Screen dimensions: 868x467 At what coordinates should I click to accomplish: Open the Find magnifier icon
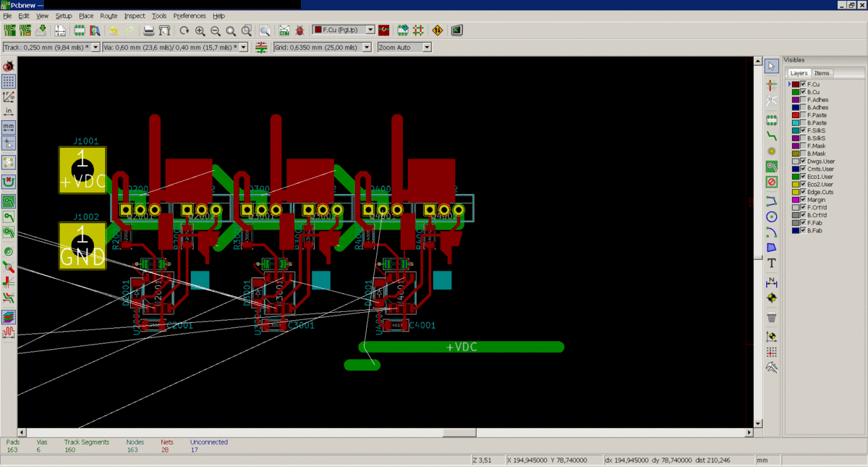(x=265, y=30)
